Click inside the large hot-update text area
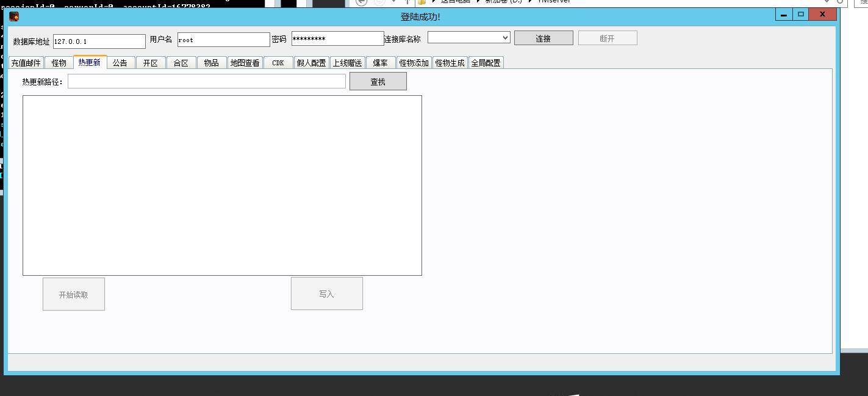This screenshot has width=868, height=396. tap(222, 185)
